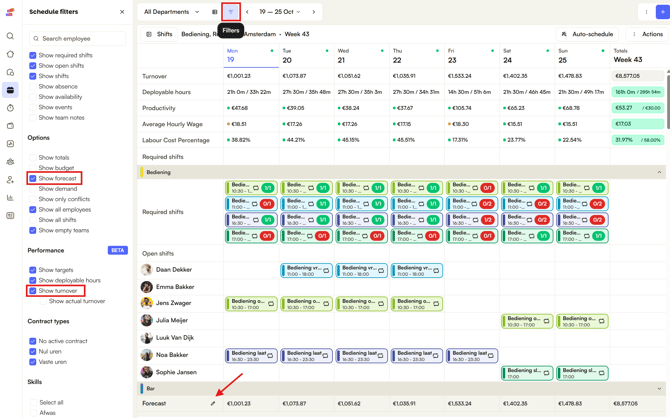Enable Show availability checkbox

(x=32, y=97)
